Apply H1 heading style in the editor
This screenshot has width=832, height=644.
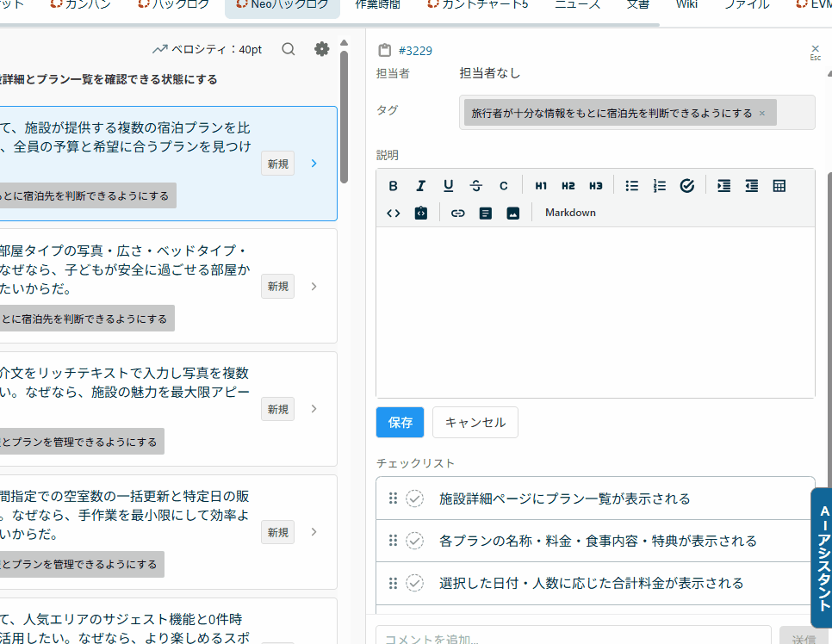[541, 186]
